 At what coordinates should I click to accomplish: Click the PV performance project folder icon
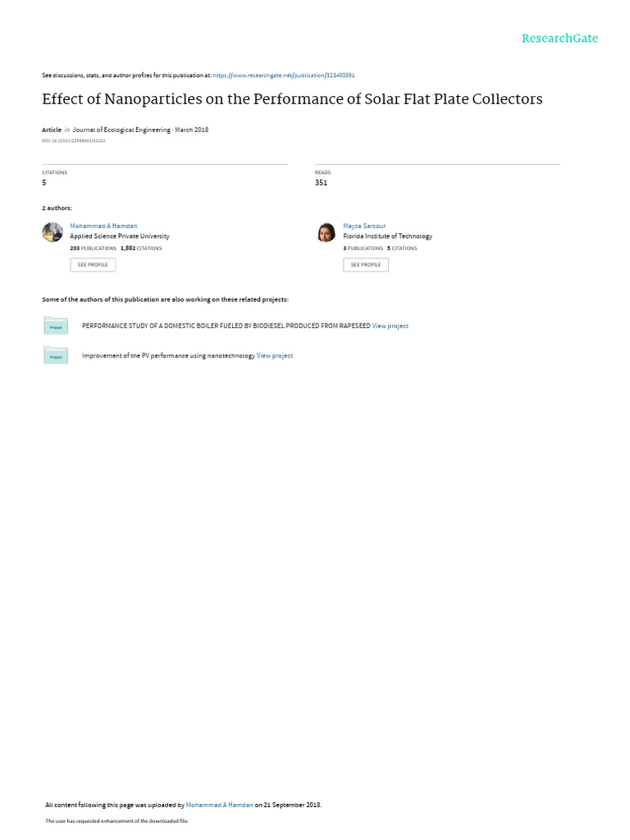[56, 355]
